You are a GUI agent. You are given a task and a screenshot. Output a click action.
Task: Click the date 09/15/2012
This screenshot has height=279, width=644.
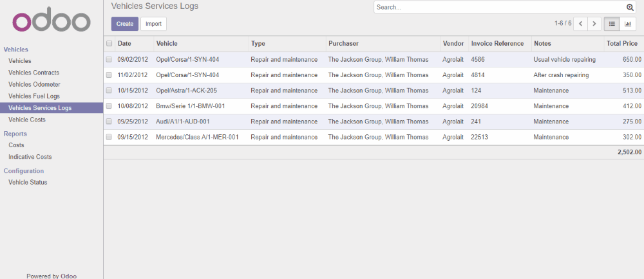(x=132, y=137)
